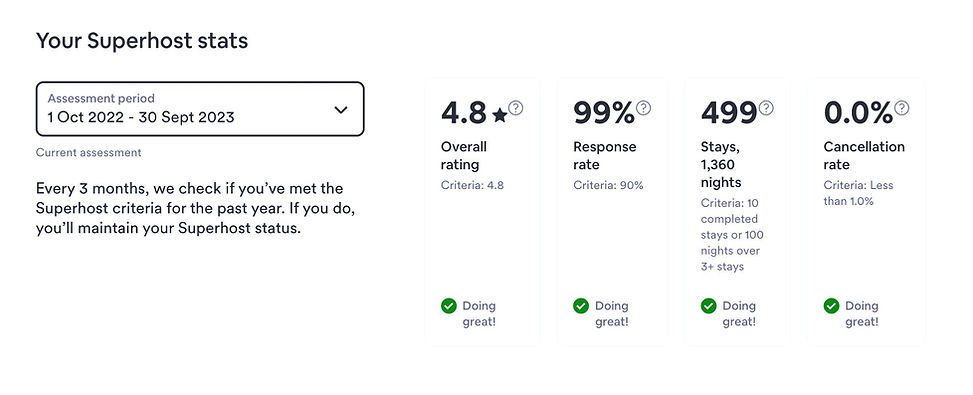Click help icon beside 99% response rate
Viewport: 973px width, 395px height.
point(643,108)
